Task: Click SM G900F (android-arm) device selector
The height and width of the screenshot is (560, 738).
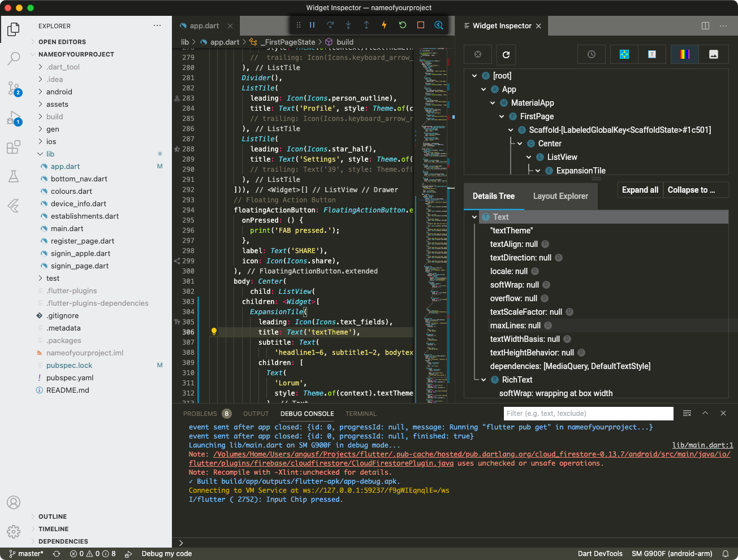Action: click(672, 554)
